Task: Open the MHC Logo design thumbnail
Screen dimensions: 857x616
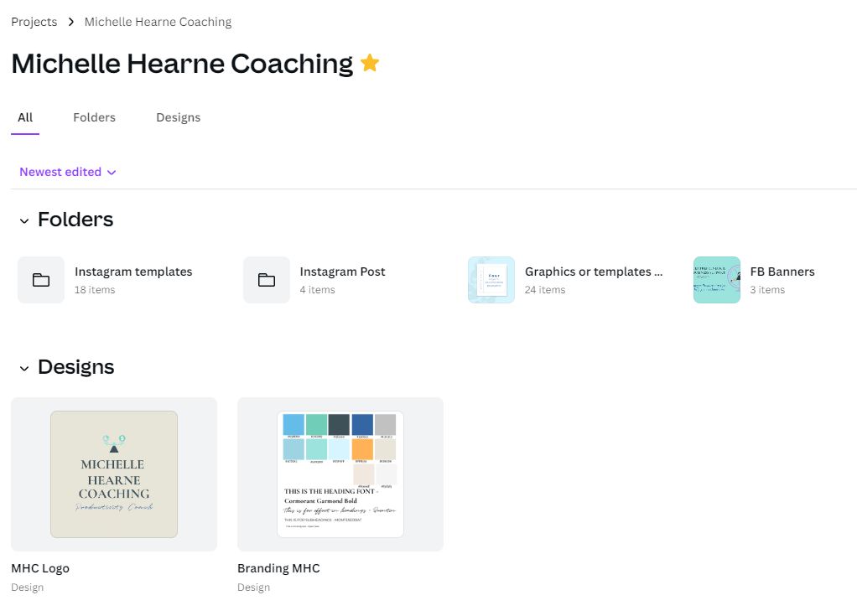Action: [114, 474]
